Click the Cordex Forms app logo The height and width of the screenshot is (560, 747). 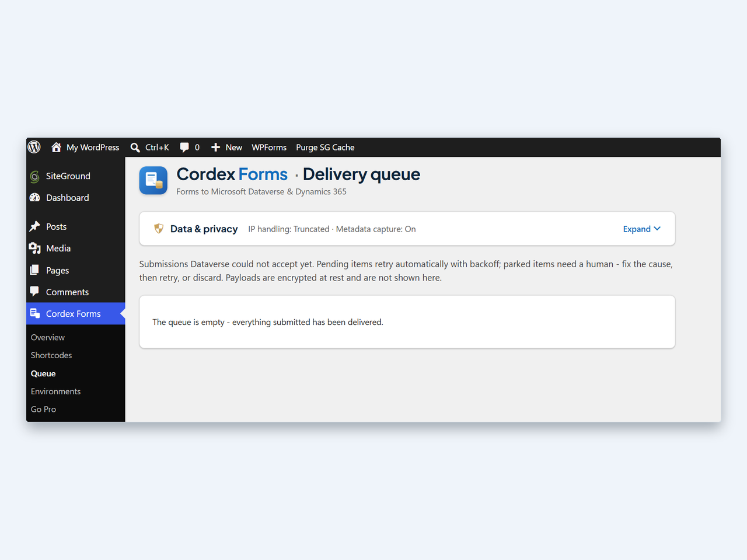153,180
